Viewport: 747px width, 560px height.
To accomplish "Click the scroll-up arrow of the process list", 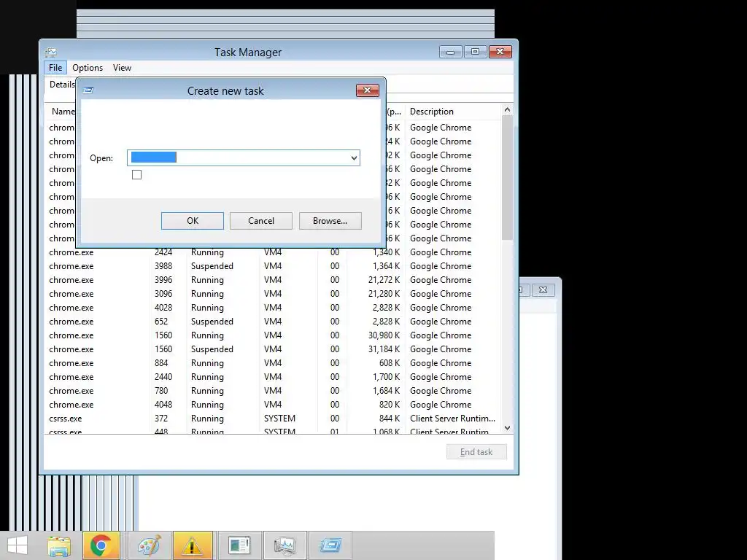I will 507,110.
